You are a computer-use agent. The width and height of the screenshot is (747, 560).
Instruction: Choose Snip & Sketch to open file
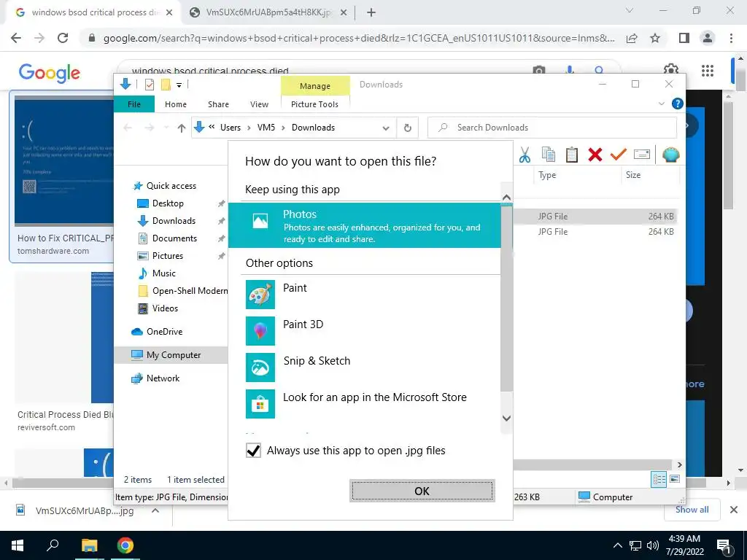pos(365,367)
